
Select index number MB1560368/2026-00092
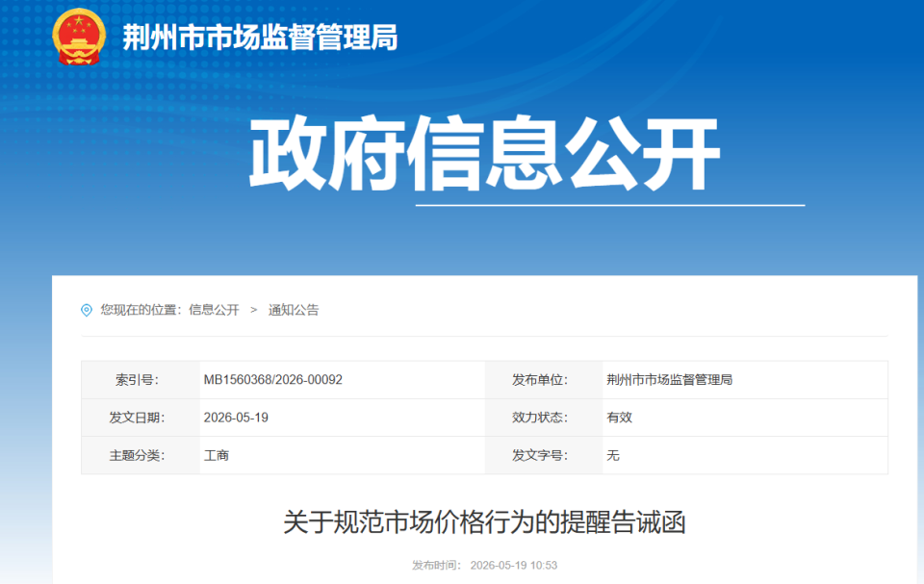tap(272, 379)
